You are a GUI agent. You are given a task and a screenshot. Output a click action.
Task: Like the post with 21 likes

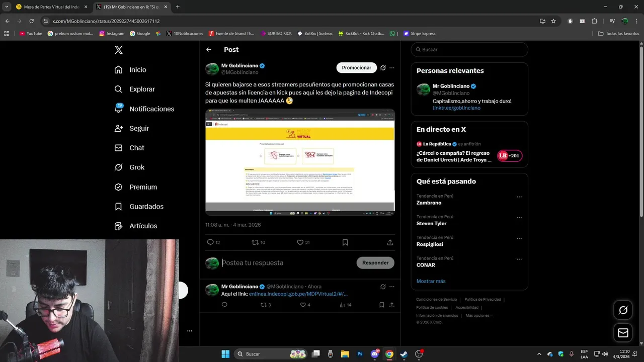[x=300, y=242]
